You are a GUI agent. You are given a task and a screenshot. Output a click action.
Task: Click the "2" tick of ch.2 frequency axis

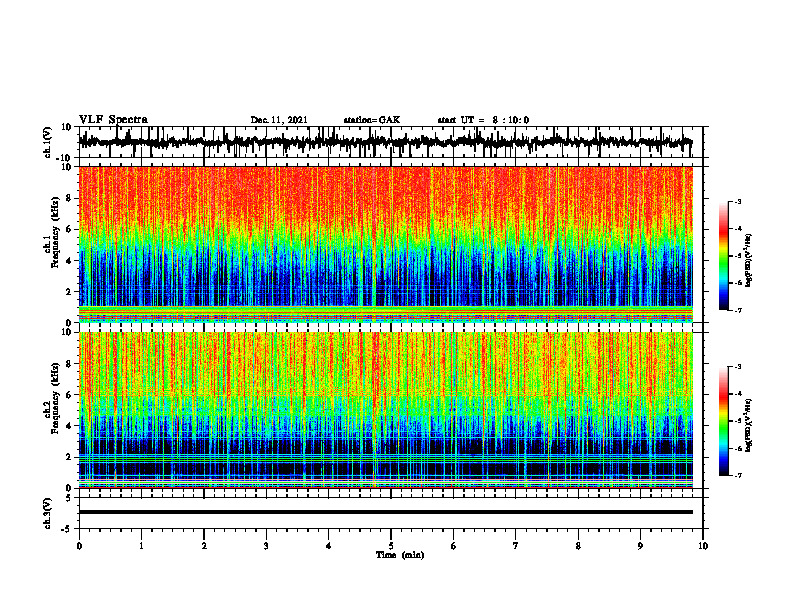(69, 457)
